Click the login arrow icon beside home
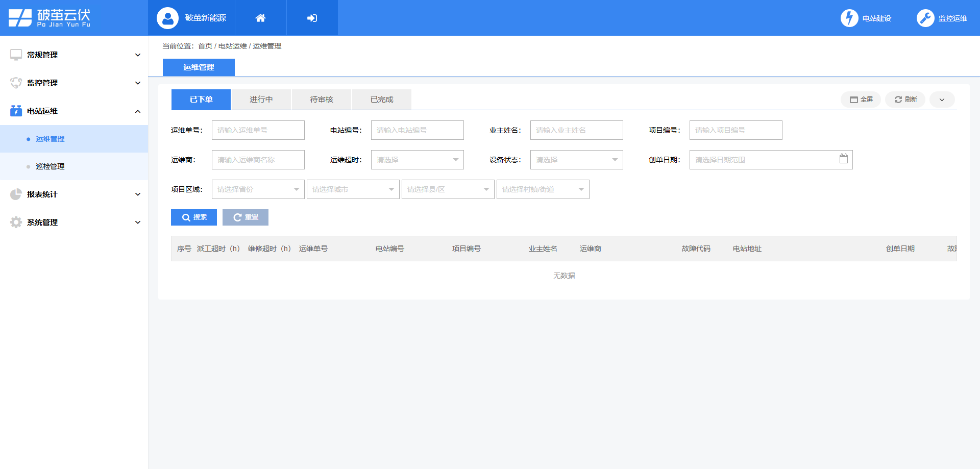This screenshot has height=469, width=980. coord(312,17)
